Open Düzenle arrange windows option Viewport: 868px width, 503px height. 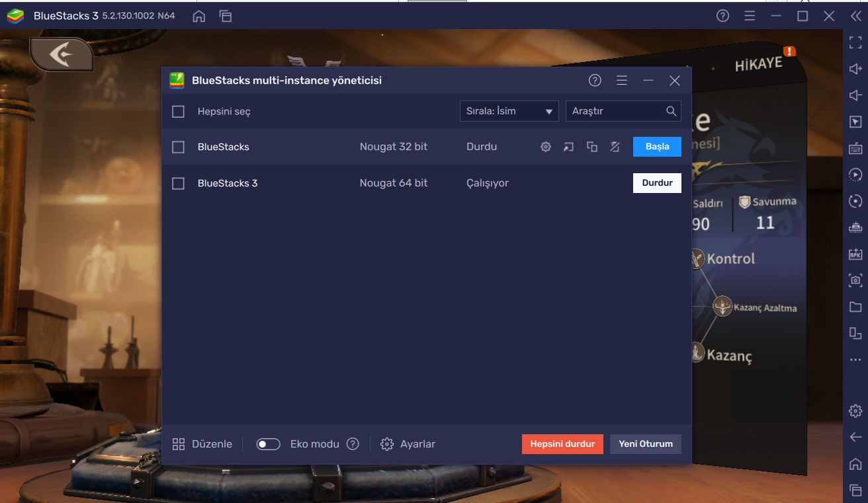click(202, 444)
